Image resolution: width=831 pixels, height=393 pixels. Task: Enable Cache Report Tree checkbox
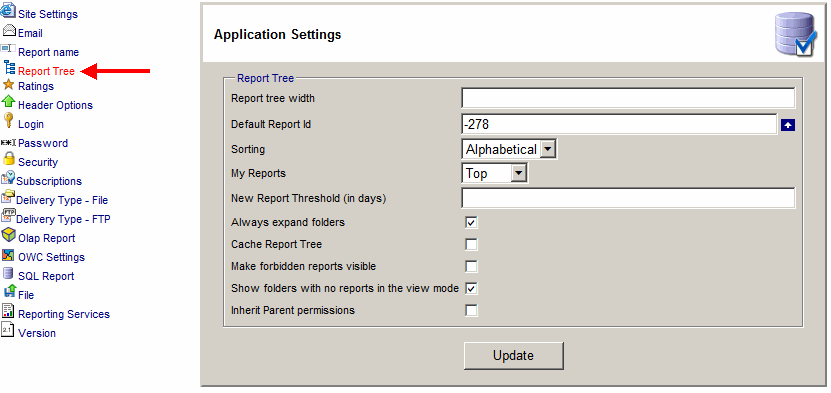471,244
